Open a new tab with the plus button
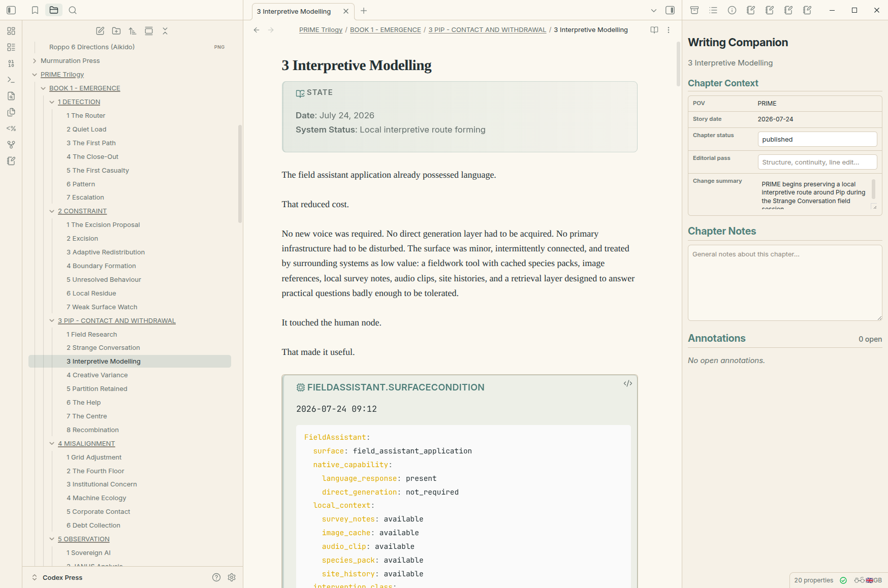The width and height of the screenshot is (888, 588). (x=364, y=11)
